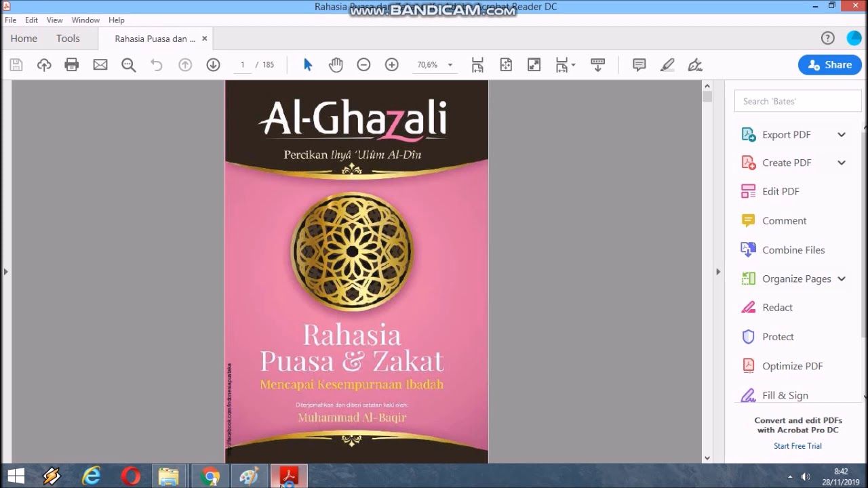The image size is (868, 488).
Task: Click the Save file icon
Action: pos(16,65)
